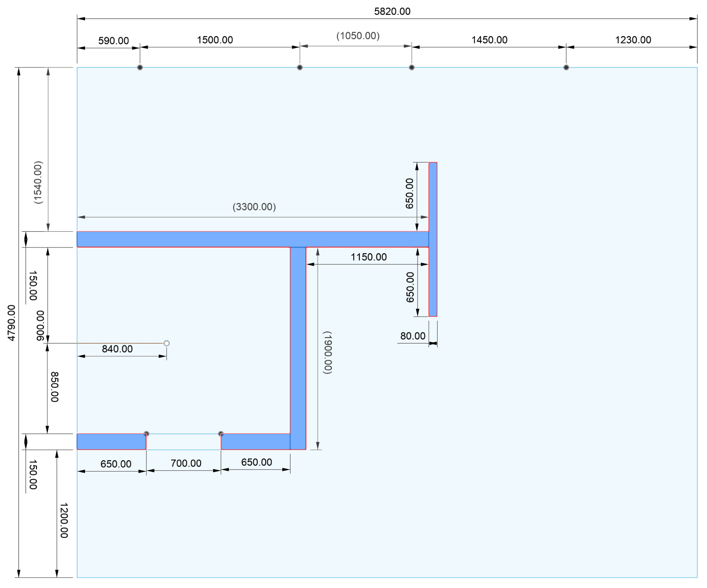The width and height of the screenshot is (707, 588).
Task: Click the (1540.00) driven vertical dimension
Action: tap(38, 182)
